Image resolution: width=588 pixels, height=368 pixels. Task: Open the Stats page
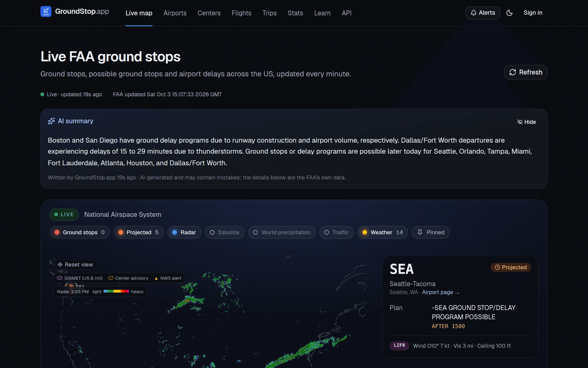295,13
